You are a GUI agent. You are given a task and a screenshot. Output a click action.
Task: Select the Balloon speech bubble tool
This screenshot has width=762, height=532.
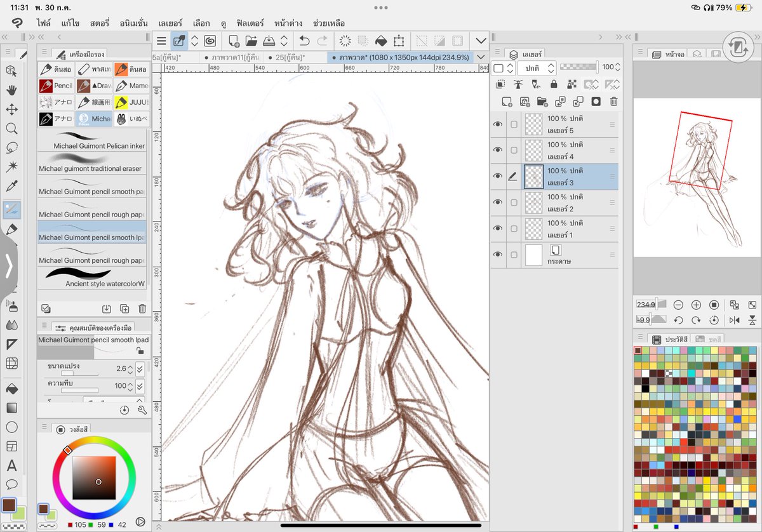pyautogui.click(x=11, y=485)
